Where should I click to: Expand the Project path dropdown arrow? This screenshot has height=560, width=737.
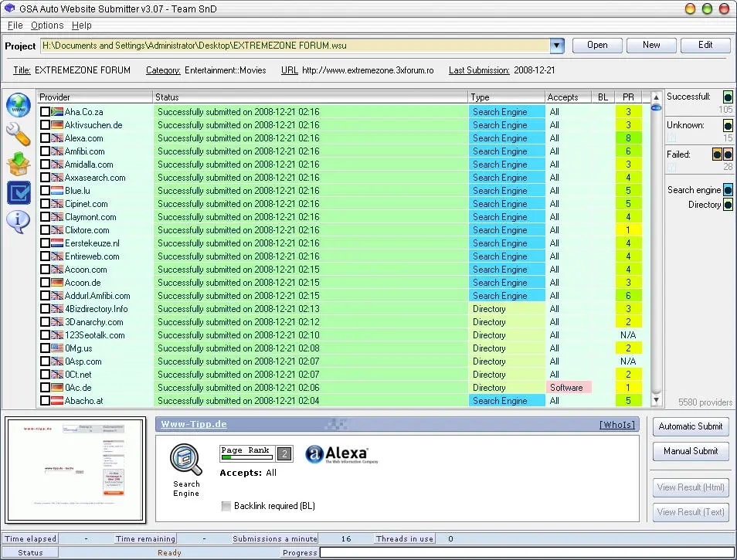click(556, 46)
